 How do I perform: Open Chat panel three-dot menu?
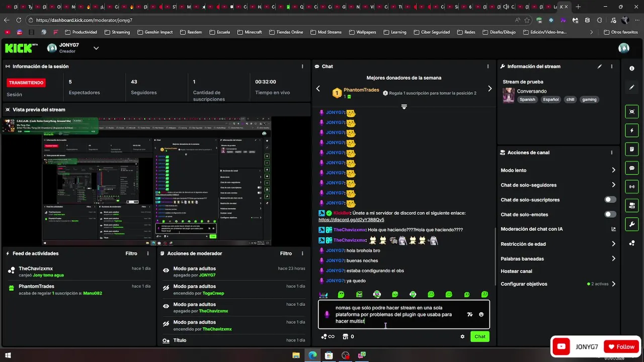tap(488, 66)
